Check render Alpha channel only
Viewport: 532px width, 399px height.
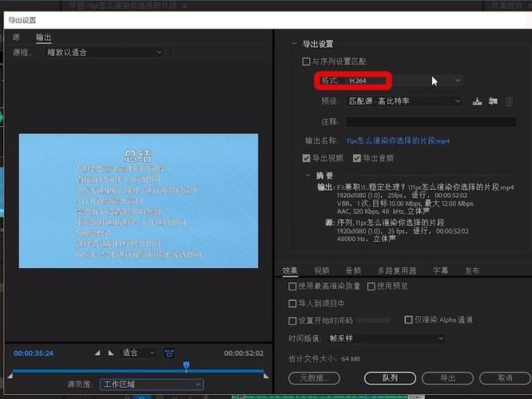(408, 320)
